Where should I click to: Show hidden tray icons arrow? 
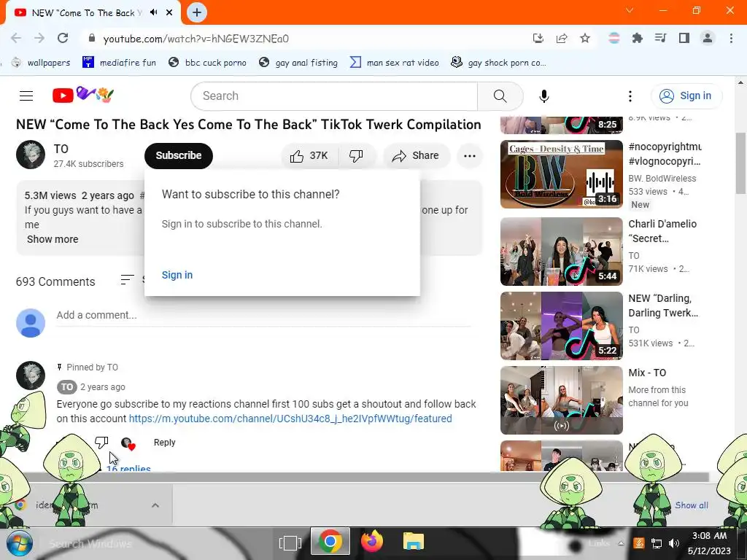(x=621, y=543)
